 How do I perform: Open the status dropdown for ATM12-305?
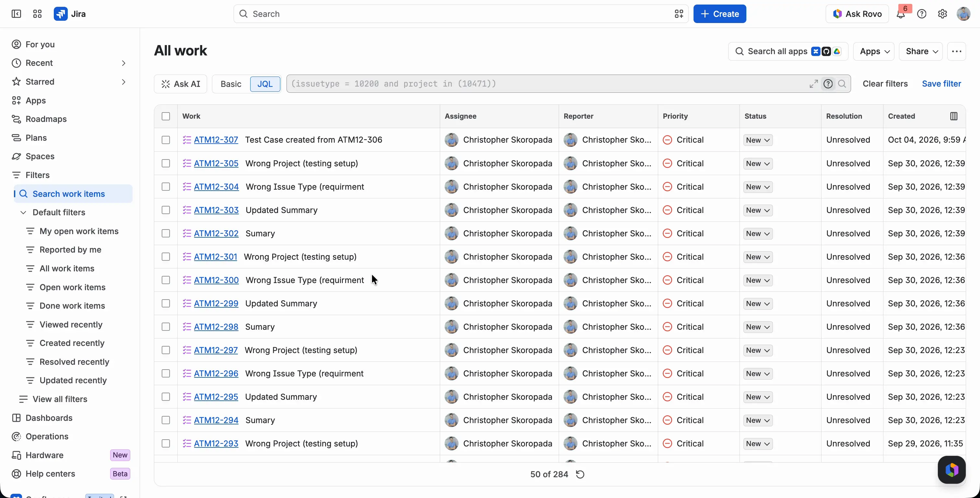coord(758,163)
